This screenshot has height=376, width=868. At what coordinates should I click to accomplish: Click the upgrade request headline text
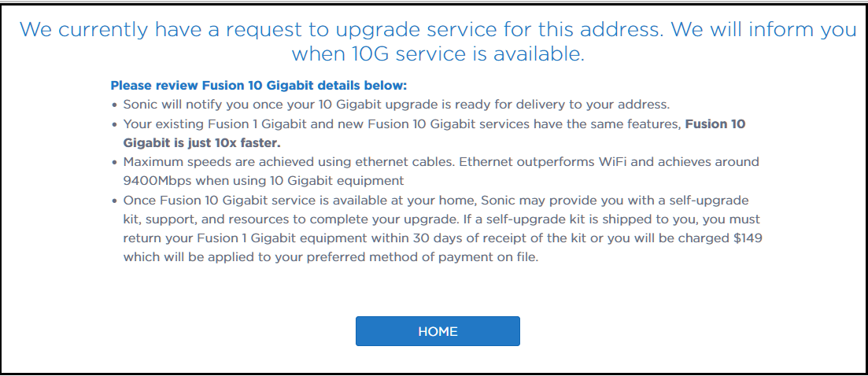tap(438, 42)
